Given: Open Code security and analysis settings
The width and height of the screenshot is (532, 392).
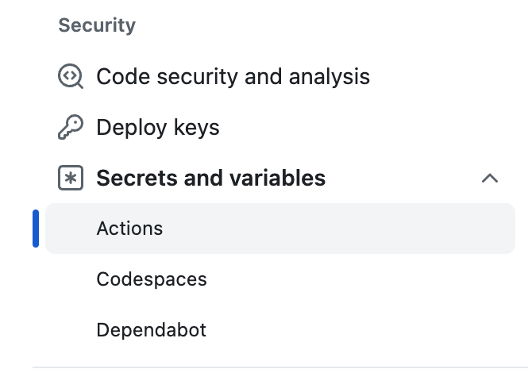Looking at the screenshot, I should click(x=233, y=77).
